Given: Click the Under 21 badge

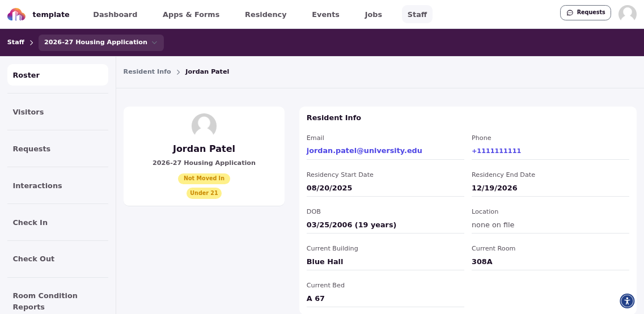Looking at the screenshot, I should point(204,193).
